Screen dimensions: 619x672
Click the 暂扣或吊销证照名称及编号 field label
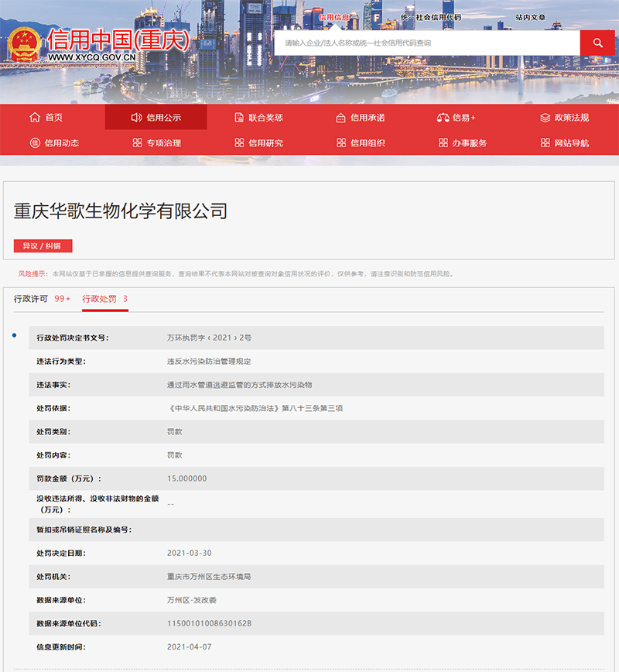(84, 530)
